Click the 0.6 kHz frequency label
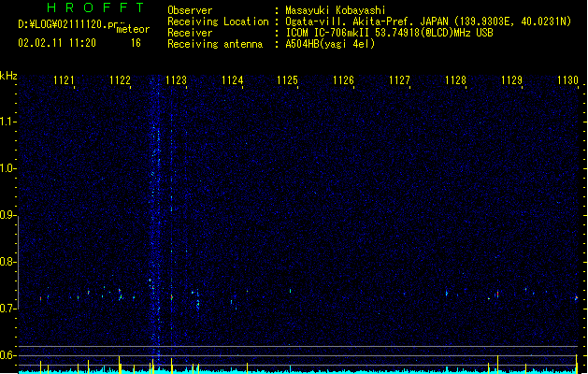Screen dimensions: 588x374 7,355
